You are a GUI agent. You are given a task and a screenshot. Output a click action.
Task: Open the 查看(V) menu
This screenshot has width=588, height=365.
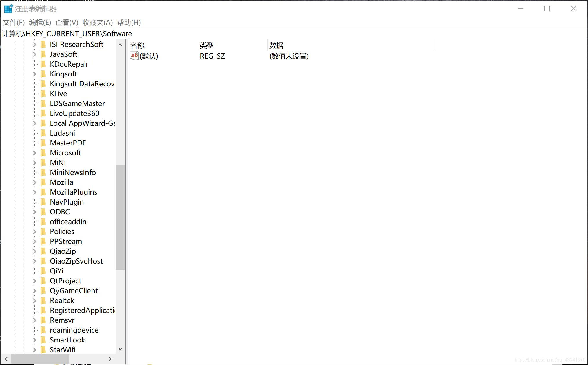67,23
